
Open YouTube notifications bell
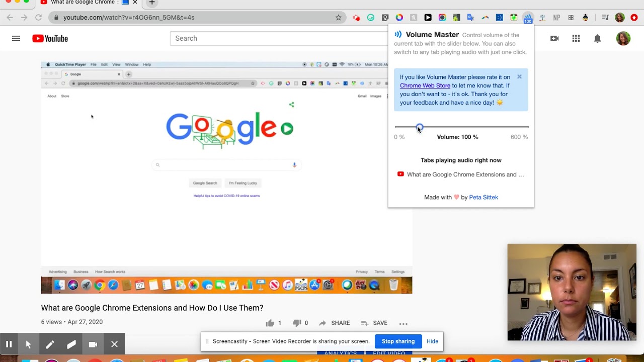(x=598, y=38)
